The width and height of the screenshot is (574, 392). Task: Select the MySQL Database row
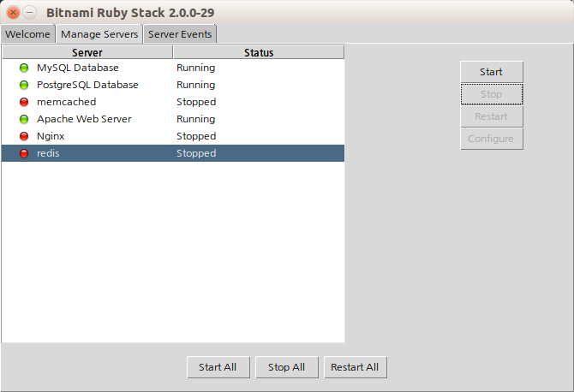coord(173,68)
